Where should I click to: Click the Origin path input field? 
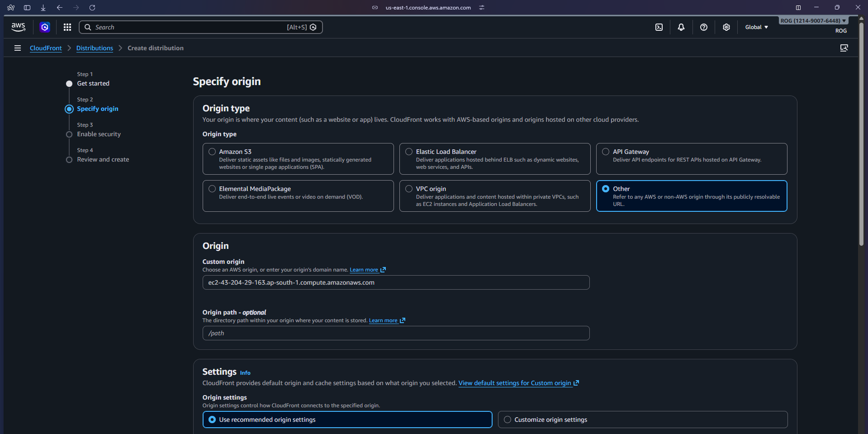396,333
